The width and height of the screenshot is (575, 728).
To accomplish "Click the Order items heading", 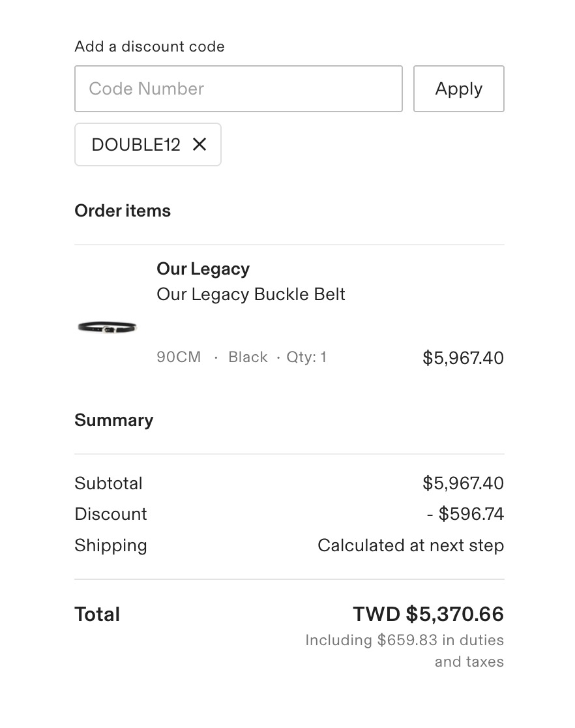I will coord(123,211).
